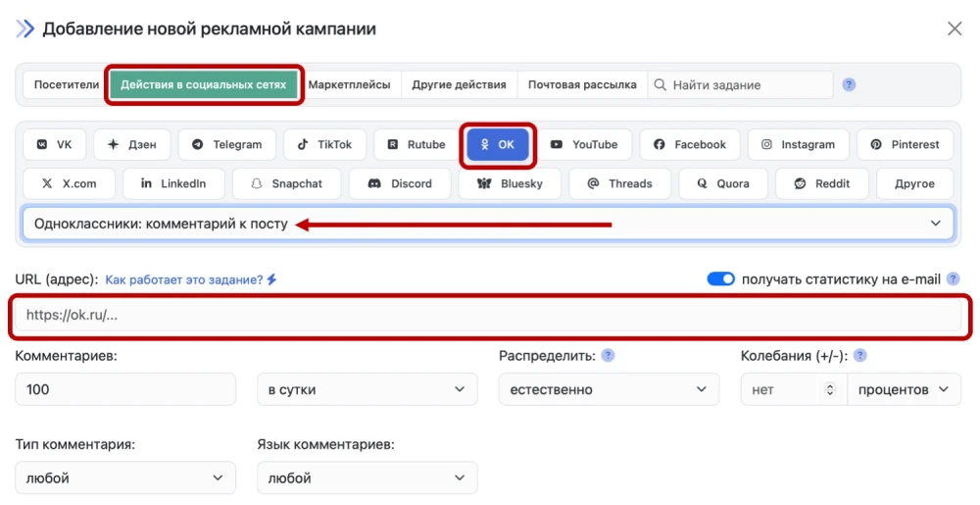The height and width of the screenshot is (505, 980).
Task: Click the help icon next to search field
Action: click(x=849, y=84)
